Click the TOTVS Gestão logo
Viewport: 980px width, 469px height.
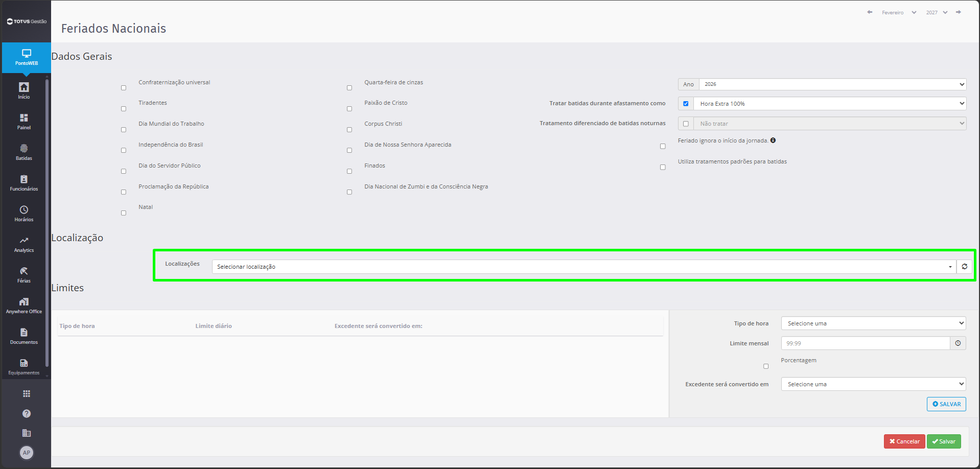click(x=27, y=21)
